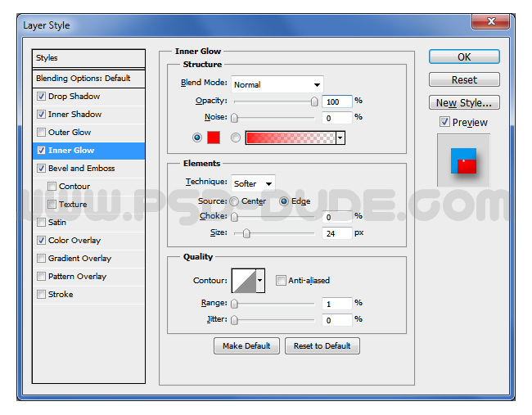Screen dimensions: 532x415
Task: Enable the Outer Glow checkbox
Action: click(41, 133)
